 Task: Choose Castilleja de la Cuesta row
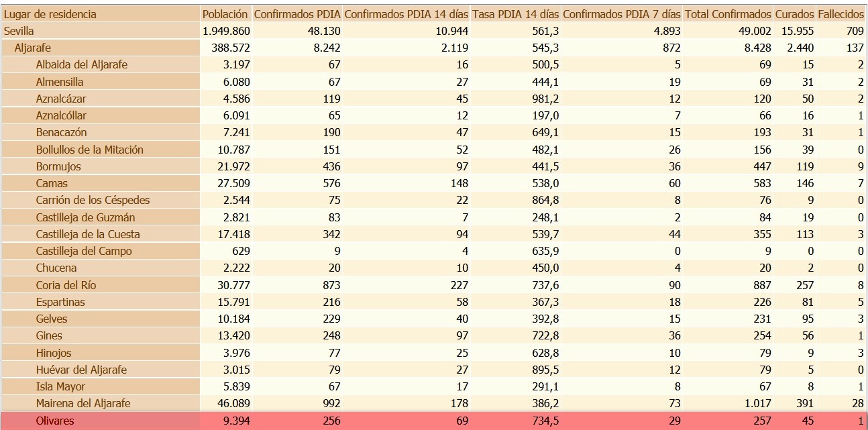coord(88,234)
